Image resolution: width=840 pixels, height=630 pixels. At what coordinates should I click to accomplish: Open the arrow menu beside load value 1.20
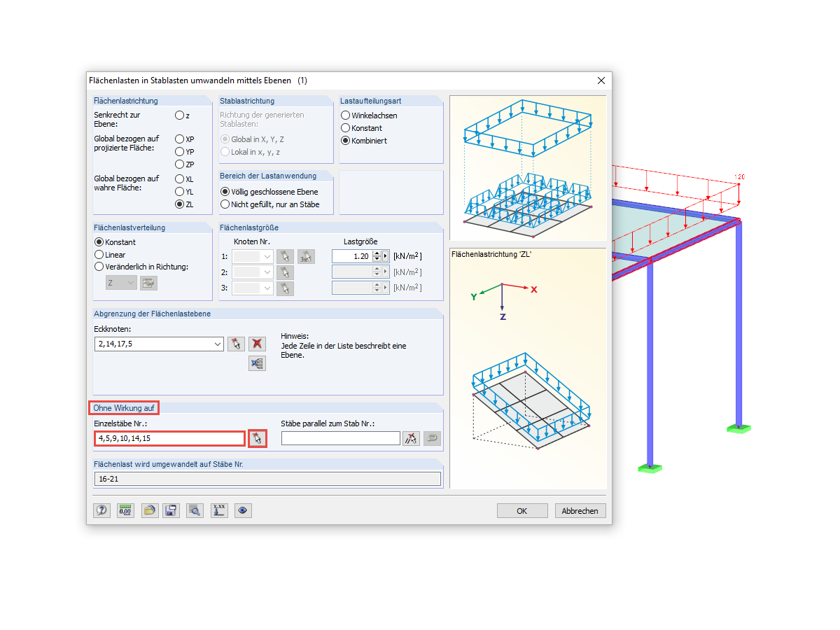(x=385, y=256)
